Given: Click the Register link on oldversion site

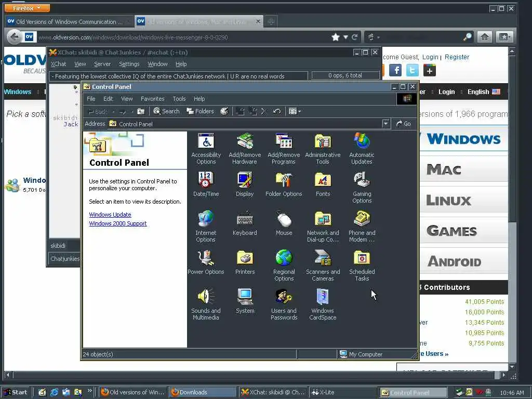Looking at the screenshot, I should click(457, 57).
